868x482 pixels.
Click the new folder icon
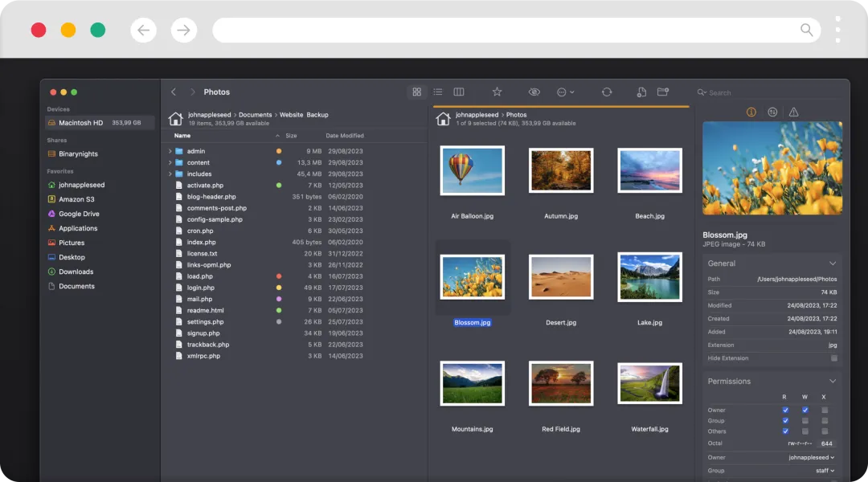(x=662, y=92)
